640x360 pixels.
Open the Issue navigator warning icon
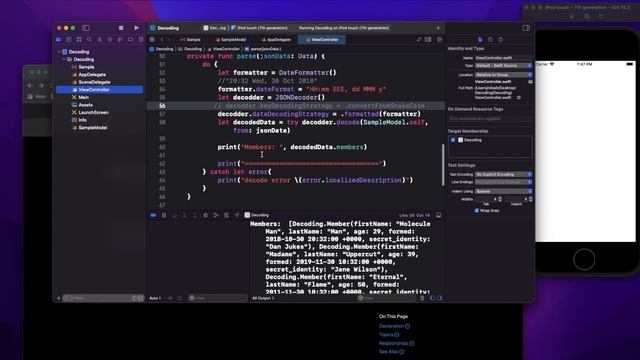point(100,40)
